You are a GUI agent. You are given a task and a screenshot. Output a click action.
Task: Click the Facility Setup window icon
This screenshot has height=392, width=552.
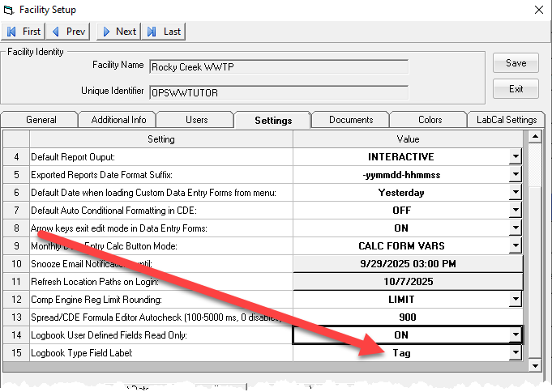click(8, 10)
